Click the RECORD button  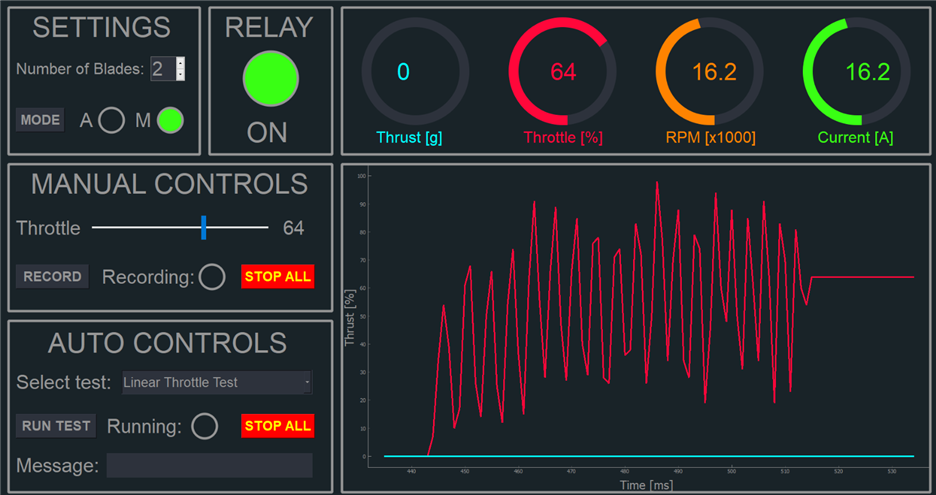pyautogui.click(x=53, y=276)
